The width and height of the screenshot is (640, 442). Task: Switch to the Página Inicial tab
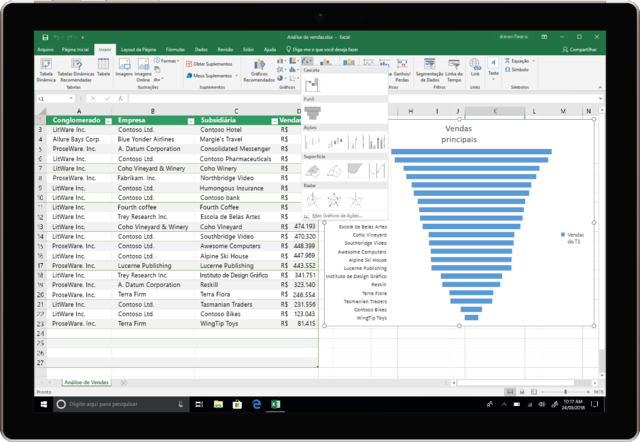coord(75,49)
